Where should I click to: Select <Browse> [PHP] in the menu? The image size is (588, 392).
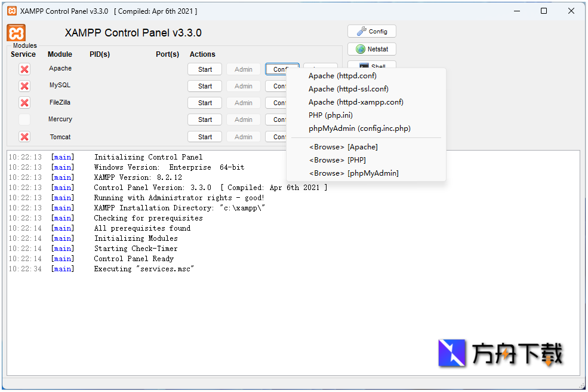point(366,160)
